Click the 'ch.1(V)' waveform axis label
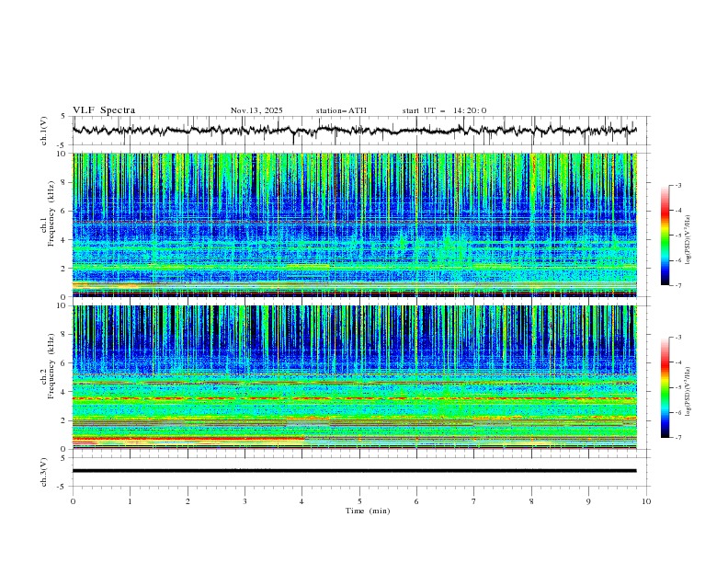Image resolution: width=728 pixels, height=563 pixels. pyautogui.click(x=44, y=131)
